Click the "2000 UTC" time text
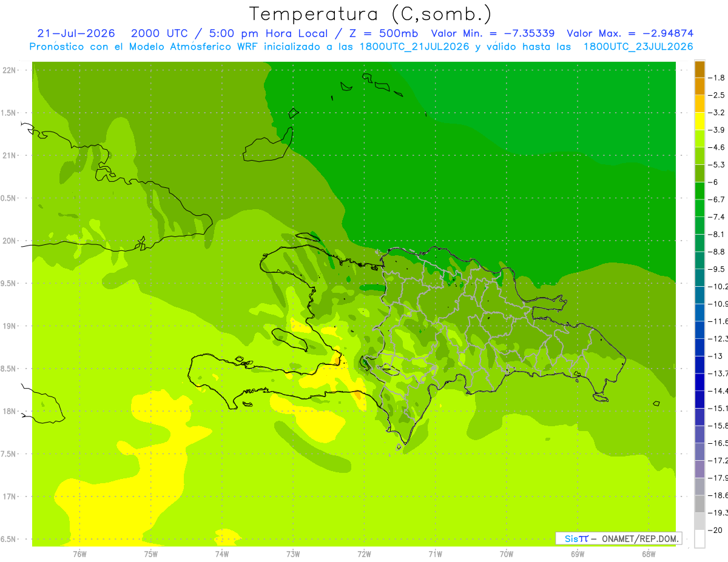The height and width of the screenshot is (562, 728). [x=160, y=33]
